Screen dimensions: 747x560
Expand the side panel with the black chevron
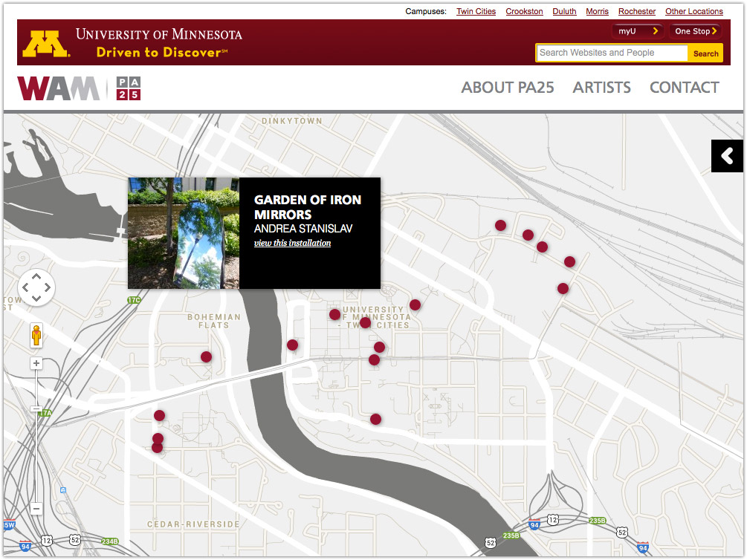(x=727, y=156)
